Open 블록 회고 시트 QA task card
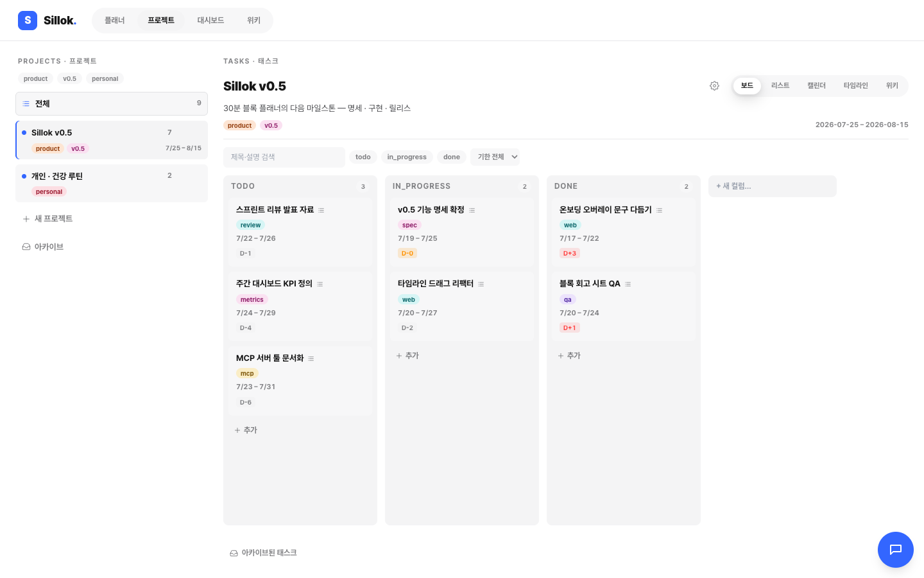 pos(624,306)
